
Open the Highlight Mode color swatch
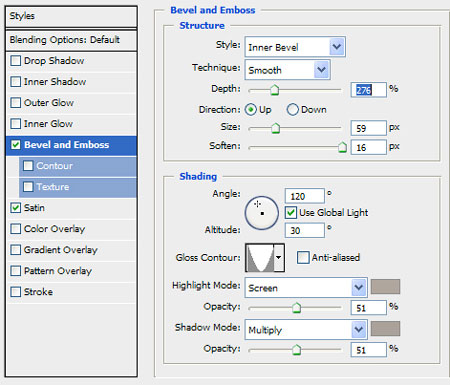385,287
